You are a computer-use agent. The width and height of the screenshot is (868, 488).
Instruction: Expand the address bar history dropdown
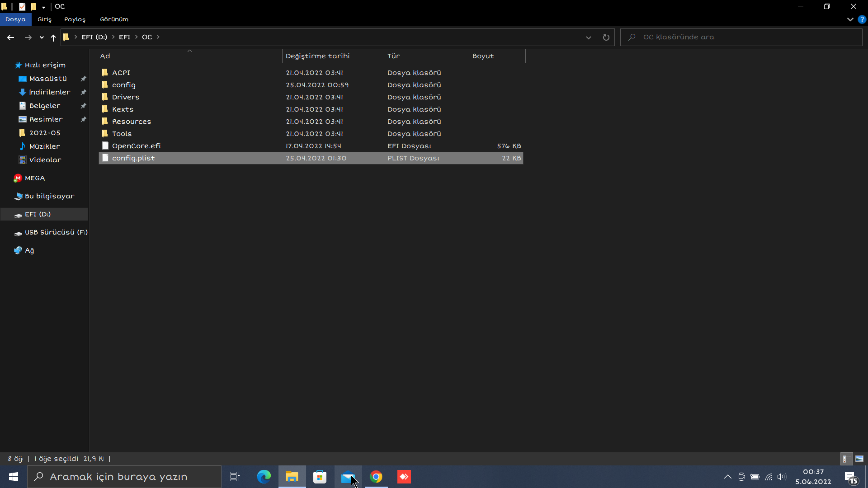[588, 38]
